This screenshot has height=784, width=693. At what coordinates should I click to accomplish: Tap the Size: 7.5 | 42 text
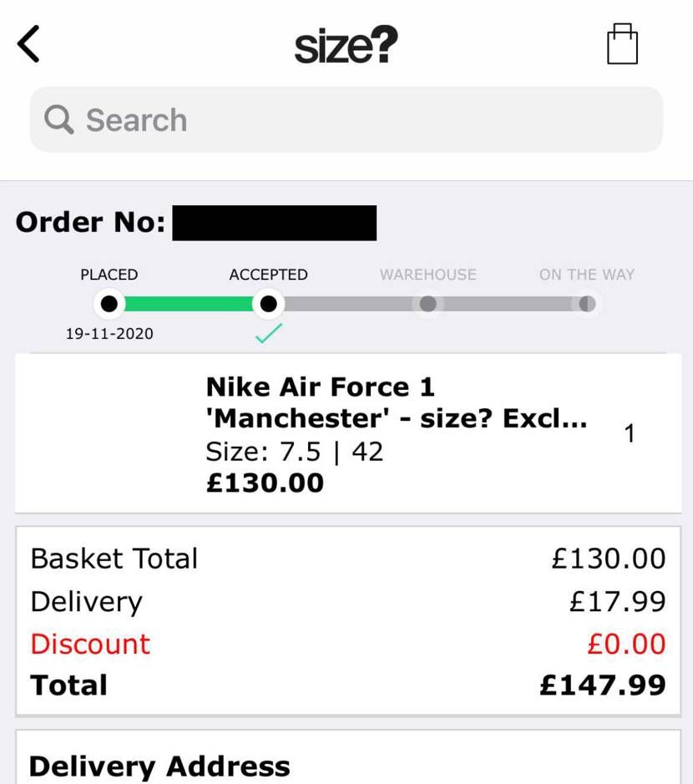click(x=295, y=452)
